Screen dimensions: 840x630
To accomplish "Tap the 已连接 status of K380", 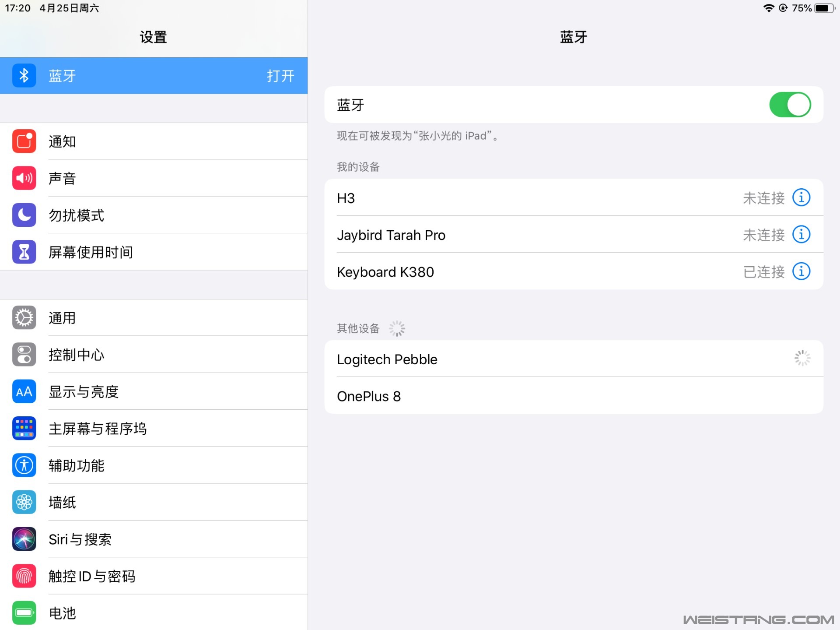I will click(x=764, y=272).
